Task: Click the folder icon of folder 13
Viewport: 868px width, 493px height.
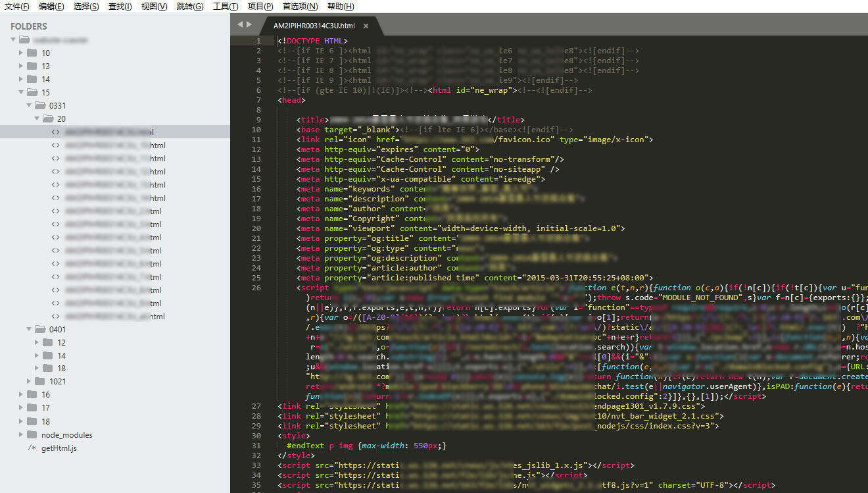Action: click(32, 66)
